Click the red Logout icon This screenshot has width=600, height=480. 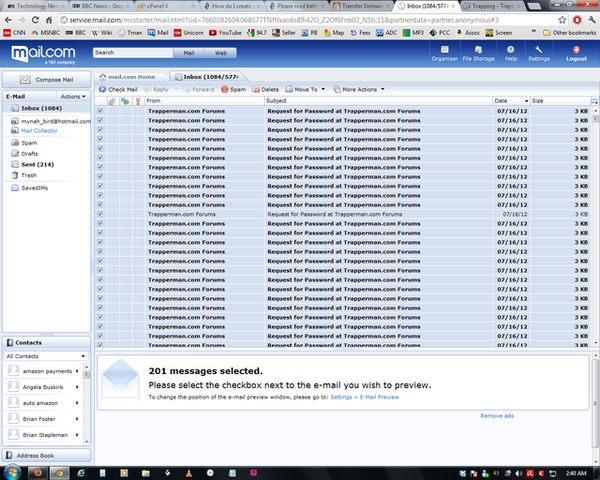coord(576,50)
